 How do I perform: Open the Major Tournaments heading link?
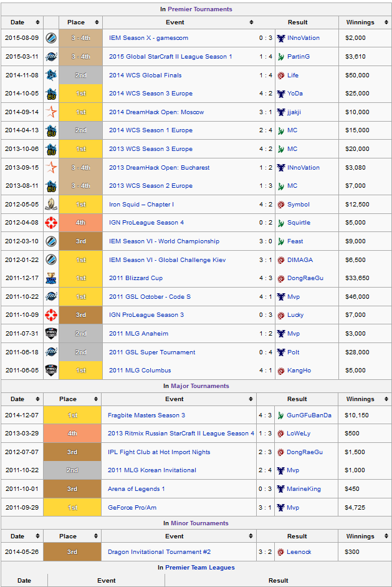[200, 386]
